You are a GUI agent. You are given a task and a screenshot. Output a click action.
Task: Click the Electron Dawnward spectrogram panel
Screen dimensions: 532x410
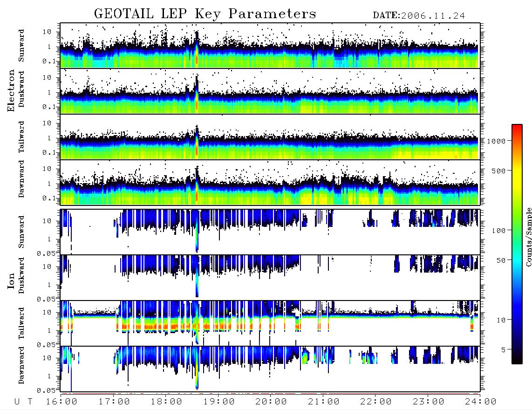pyautogui.click(x=270, y=183)
